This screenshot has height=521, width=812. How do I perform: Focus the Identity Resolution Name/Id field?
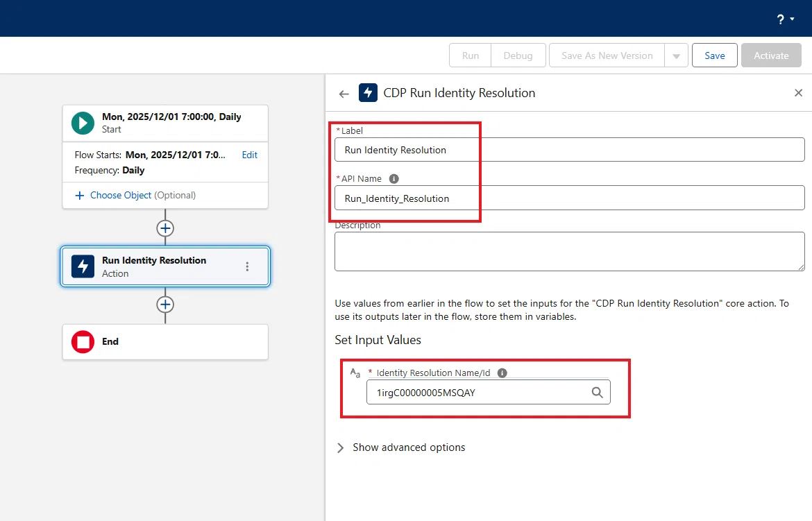tap(489, 392)
